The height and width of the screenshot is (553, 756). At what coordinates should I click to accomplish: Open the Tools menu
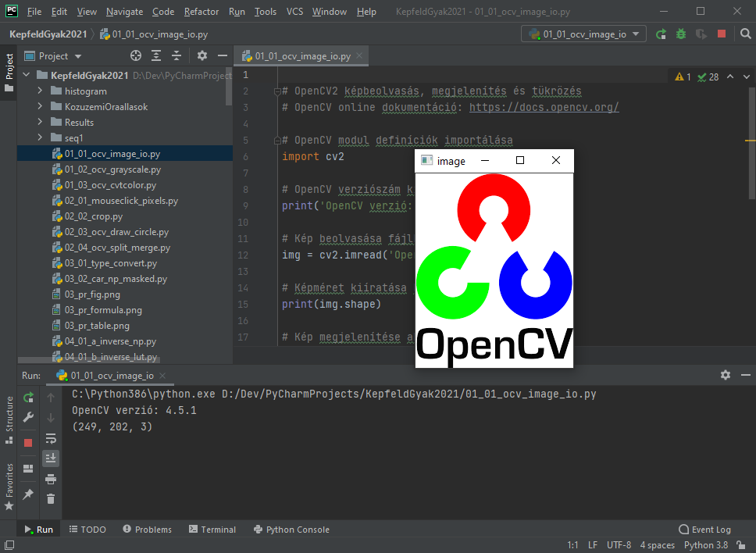(x=266, y=12)
